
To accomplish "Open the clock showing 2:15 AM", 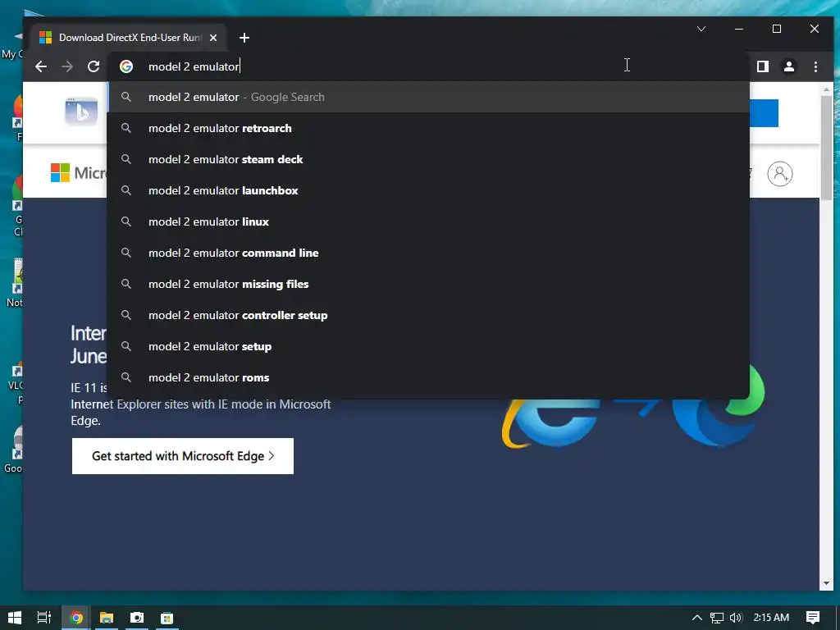I will click(771, 618).
